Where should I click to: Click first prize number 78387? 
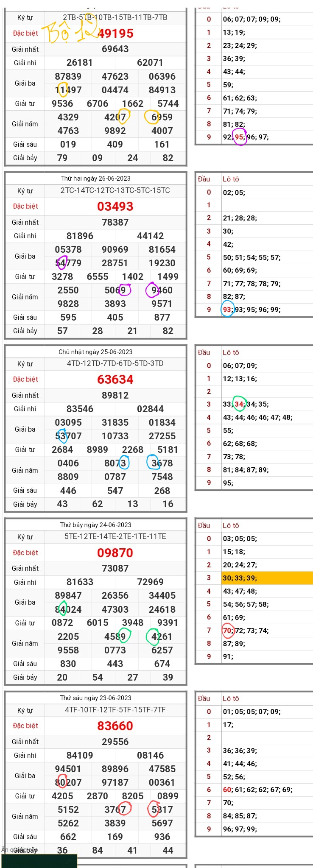(115, 222)
